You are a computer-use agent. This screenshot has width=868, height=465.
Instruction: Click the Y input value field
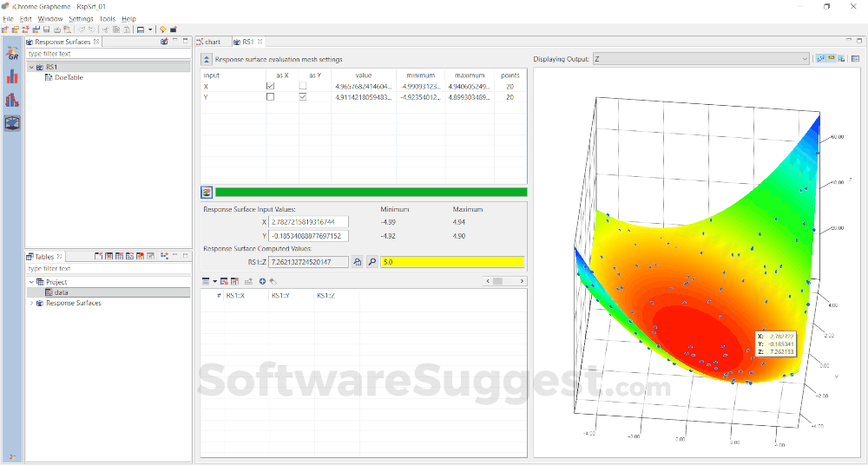[x=308, y=236]
